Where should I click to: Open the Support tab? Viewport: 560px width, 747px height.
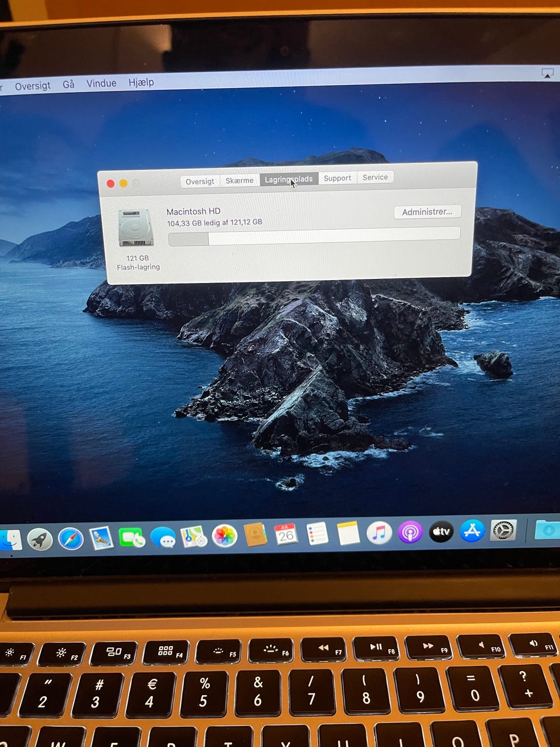pos(337,178)
